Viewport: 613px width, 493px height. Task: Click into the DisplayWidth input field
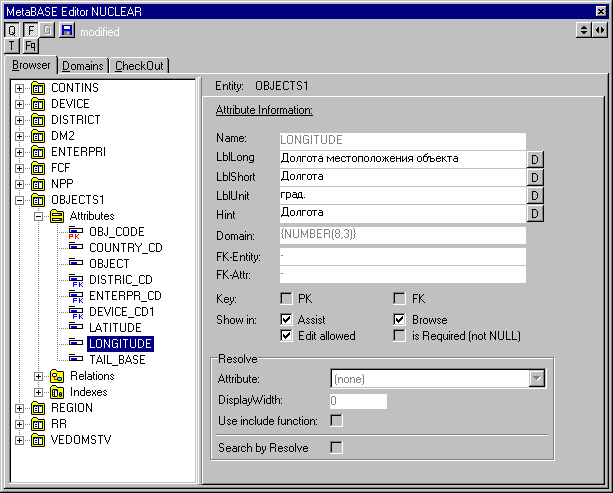pyautogui.click(x=358, y=401)
